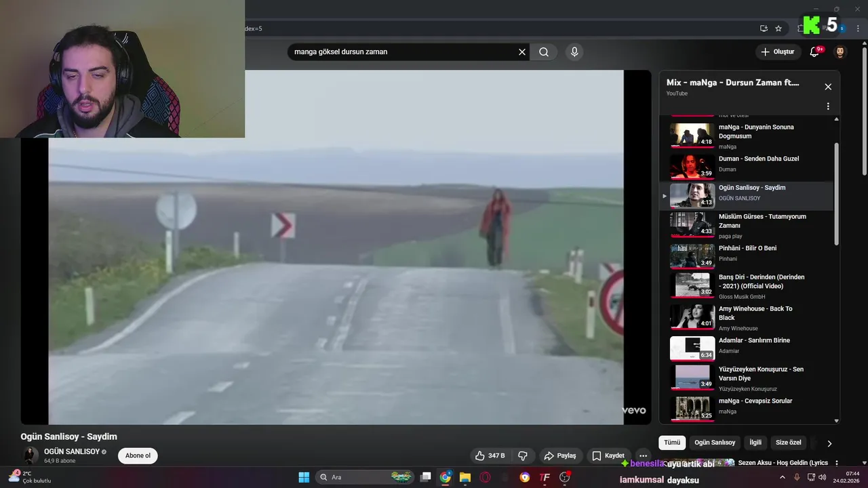Click the Oluştur create button
This screenshot has height=488, width=868.
(x=777, y=52)
